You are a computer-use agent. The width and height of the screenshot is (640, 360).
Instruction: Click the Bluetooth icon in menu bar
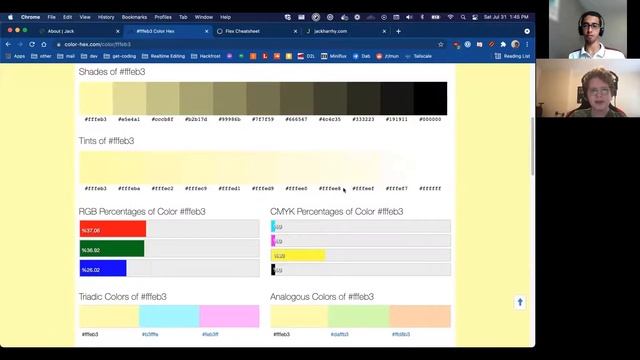422,17
